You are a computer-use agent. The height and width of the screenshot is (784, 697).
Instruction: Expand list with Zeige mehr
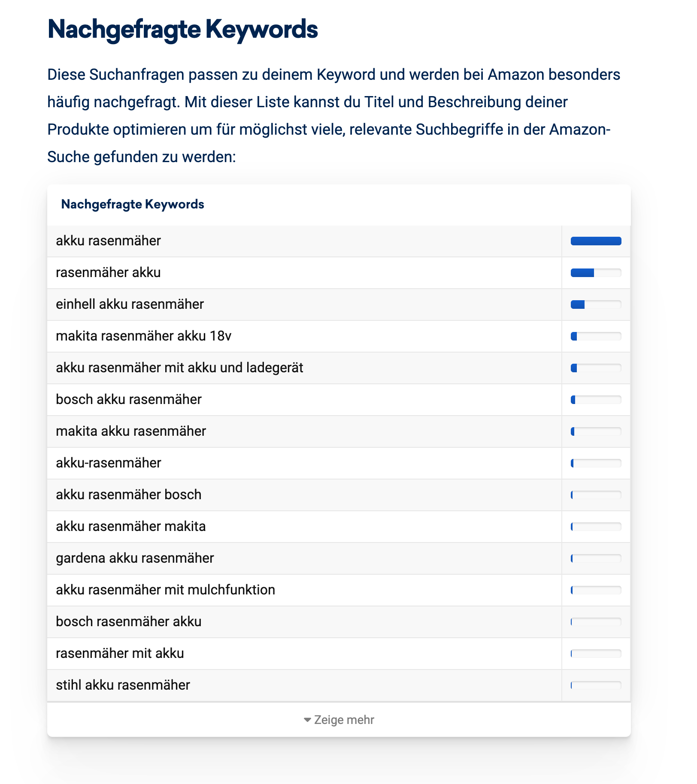[x=343, y=720]
